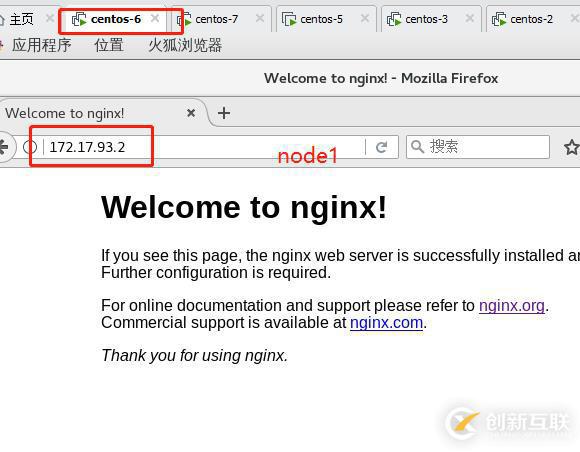Viewport: 580px width, 452px height.
Task: Close the Welcome to nginx! browser tab
Action: click(191, 113)
